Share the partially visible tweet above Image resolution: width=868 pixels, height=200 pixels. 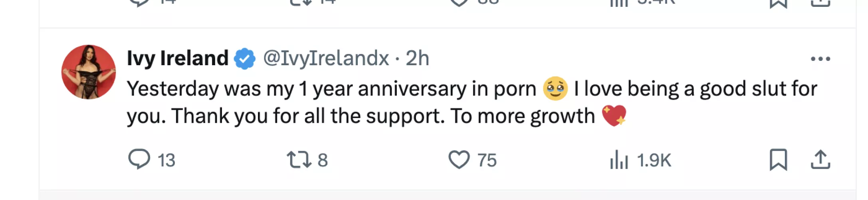click(820, 3)
